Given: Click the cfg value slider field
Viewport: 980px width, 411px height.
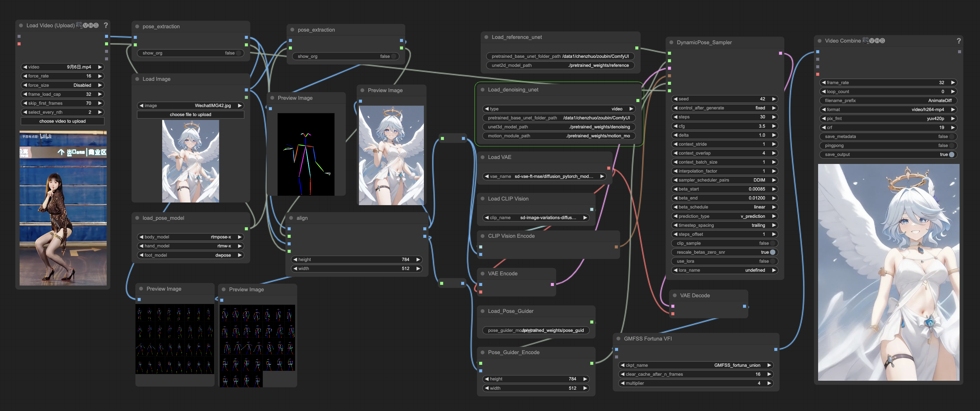Looking at the screenshot, I should pos(723,126).
